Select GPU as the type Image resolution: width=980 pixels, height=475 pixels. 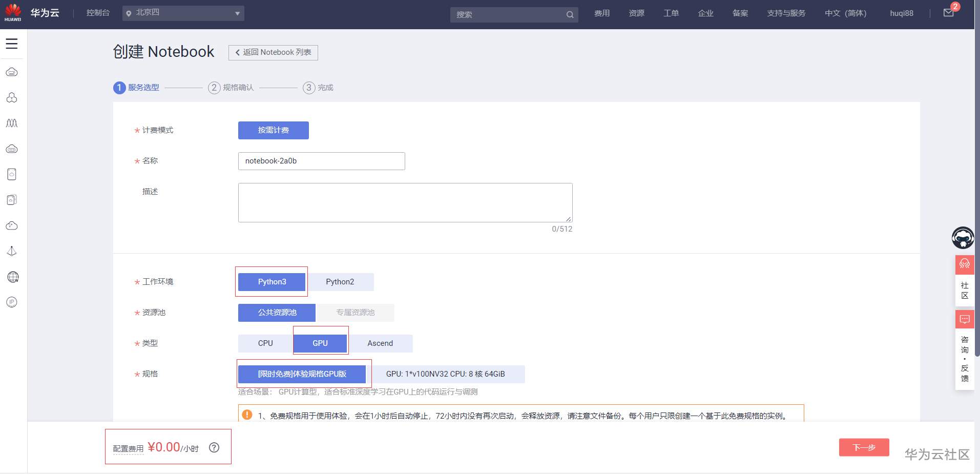point(320,343)
